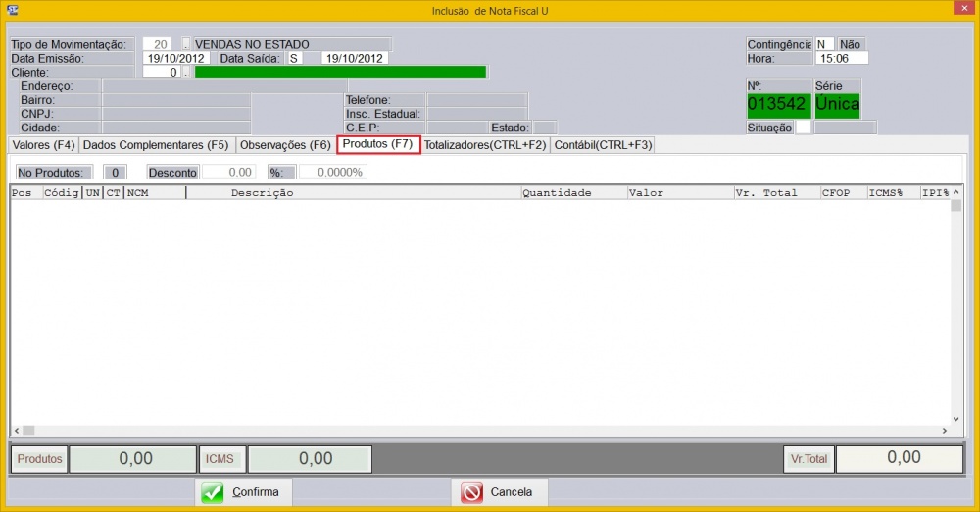Click the green Cliente name field
980x512 pixels.
click(x=340, y=72)
